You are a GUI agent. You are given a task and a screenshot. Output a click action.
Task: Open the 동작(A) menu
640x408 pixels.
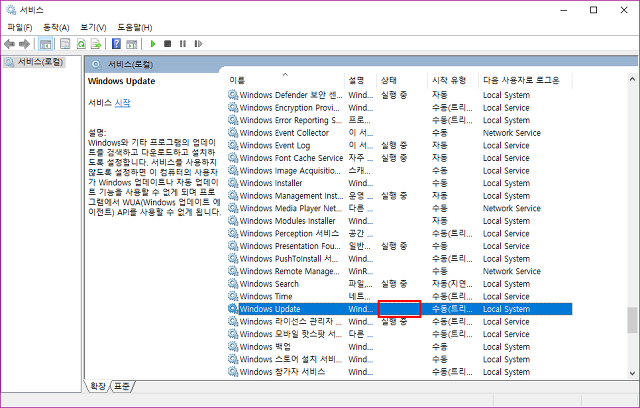[x=56, y=27]
